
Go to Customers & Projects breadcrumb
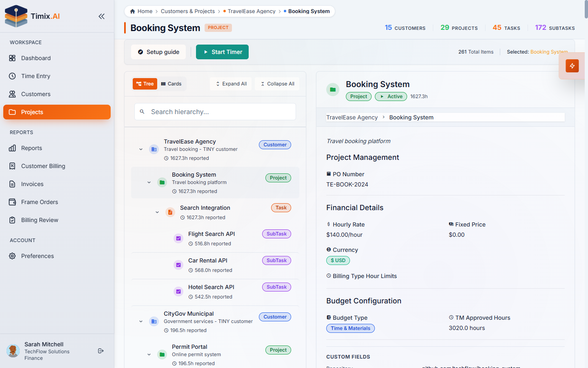click(188, 11)
